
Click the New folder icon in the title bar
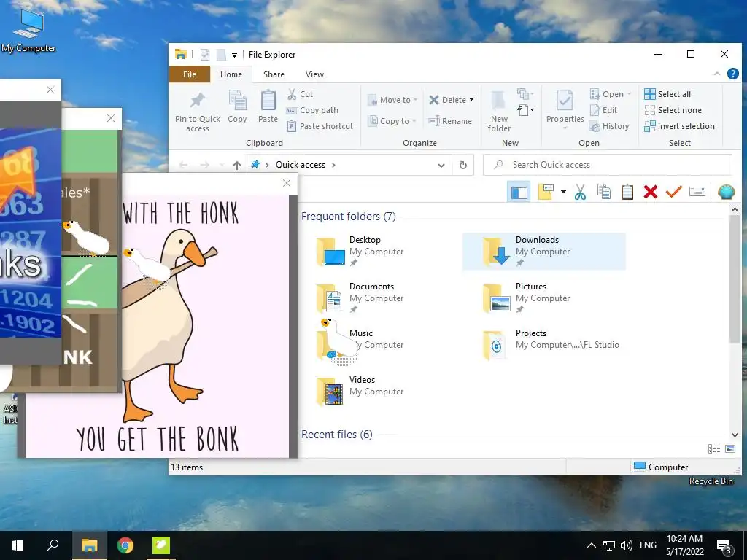221,55
